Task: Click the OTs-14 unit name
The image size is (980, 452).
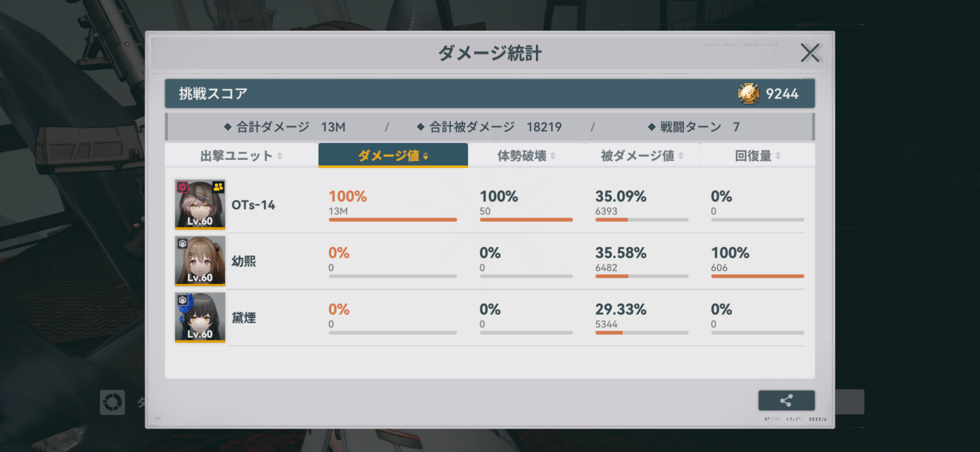Action: pos(253,205)
